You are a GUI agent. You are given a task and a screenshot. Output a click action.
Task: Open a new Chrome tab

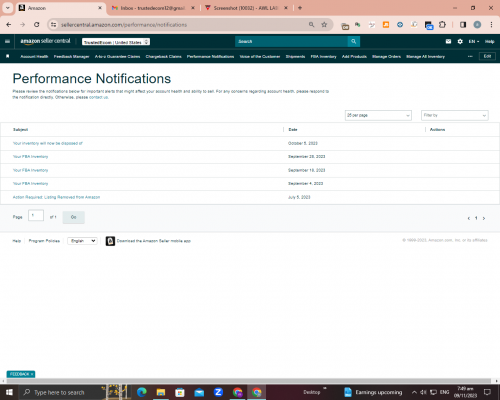point(300,8)
